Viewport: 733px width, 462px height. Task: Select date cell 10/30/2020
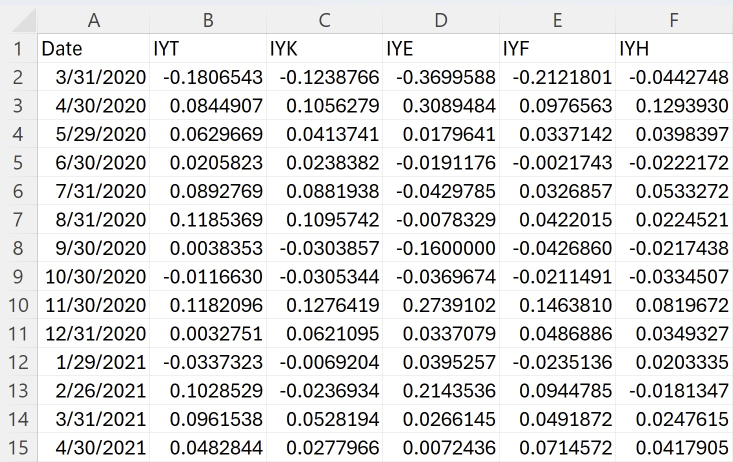(93, 276)
